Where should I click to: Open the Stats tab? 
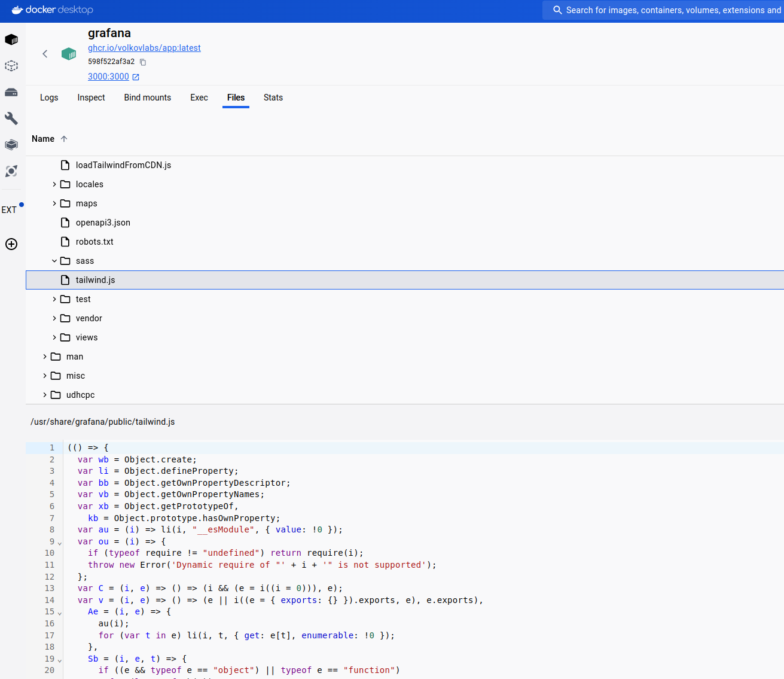click(273, 98)
